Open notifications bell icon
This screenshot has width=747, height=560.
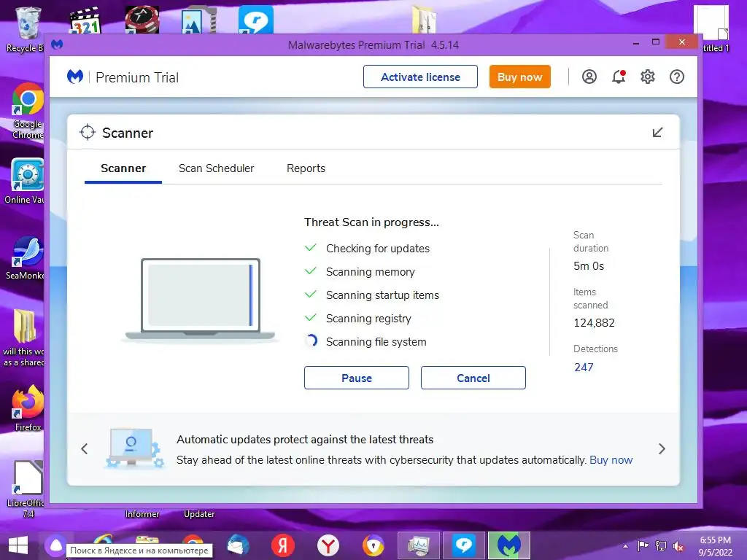click(619, 77)
